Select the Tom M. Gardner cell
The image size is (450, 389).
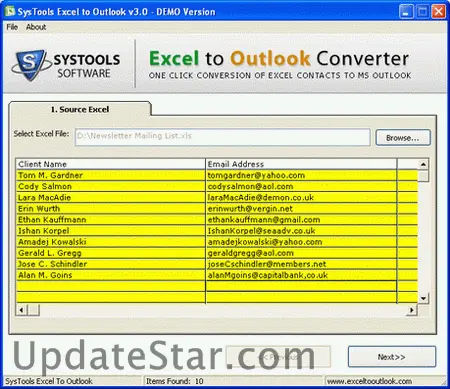click(111, 175)
